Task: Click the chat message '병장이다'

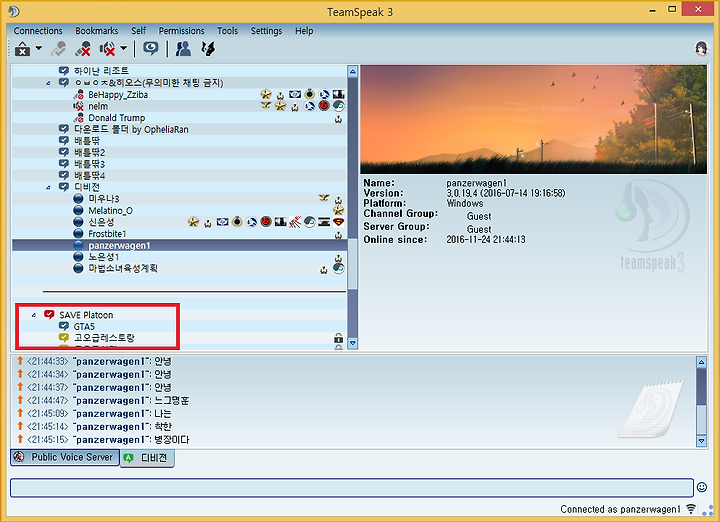Action: 171,440
